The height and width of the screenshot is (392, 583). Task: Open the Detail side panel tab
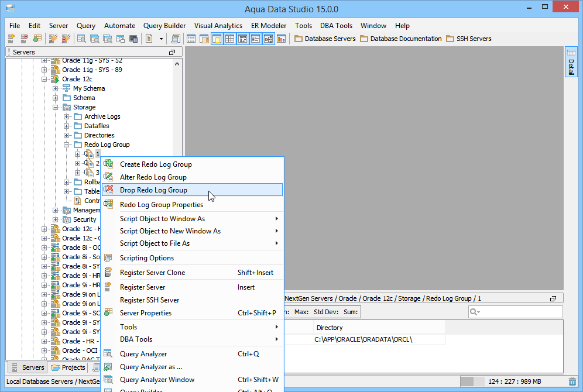tap(571, 61)
